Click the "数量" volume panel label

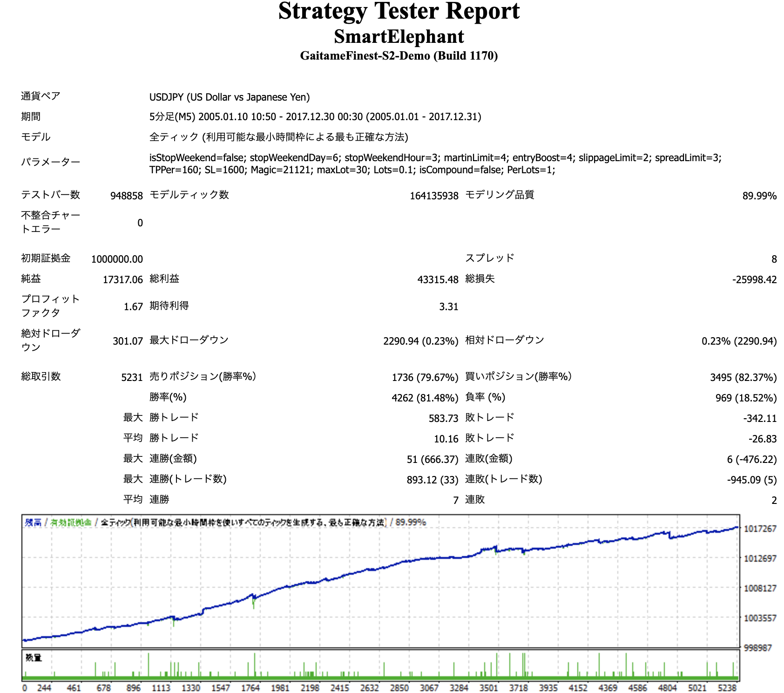pos(34,658)
